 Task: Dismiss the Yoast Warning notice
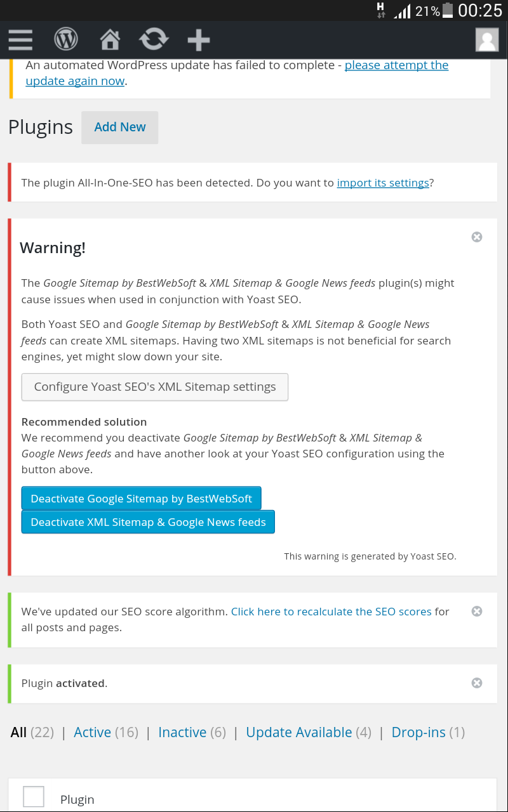(x=477, y=237)
